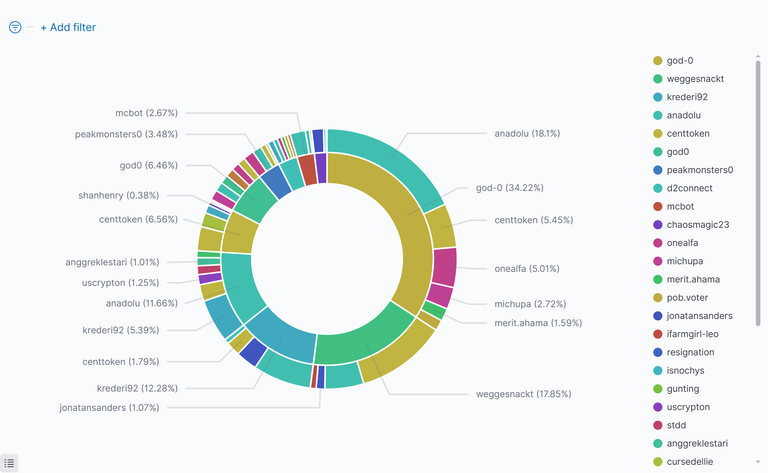Viewport: 768px width, 473px height.
Task: Click the Add filter link
Action: (68, 27)
